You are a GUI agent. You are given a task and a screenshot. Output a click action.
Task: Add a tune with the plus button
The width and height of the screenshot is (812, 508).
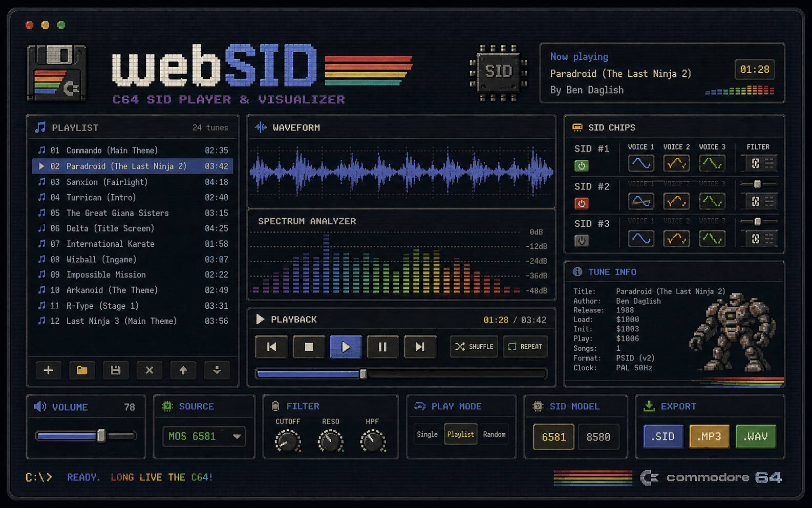49,370
